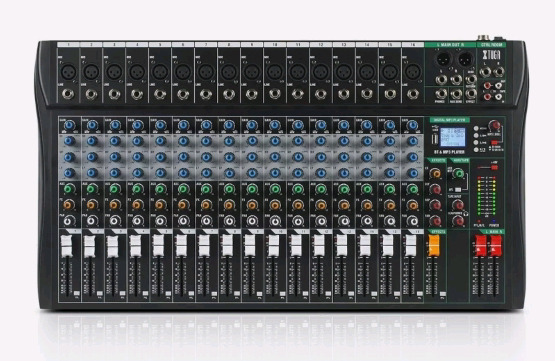Viewport: 555px width, 361px height.
Task: Move the red MAIN right fader
Action: click(x=496, y=245)
